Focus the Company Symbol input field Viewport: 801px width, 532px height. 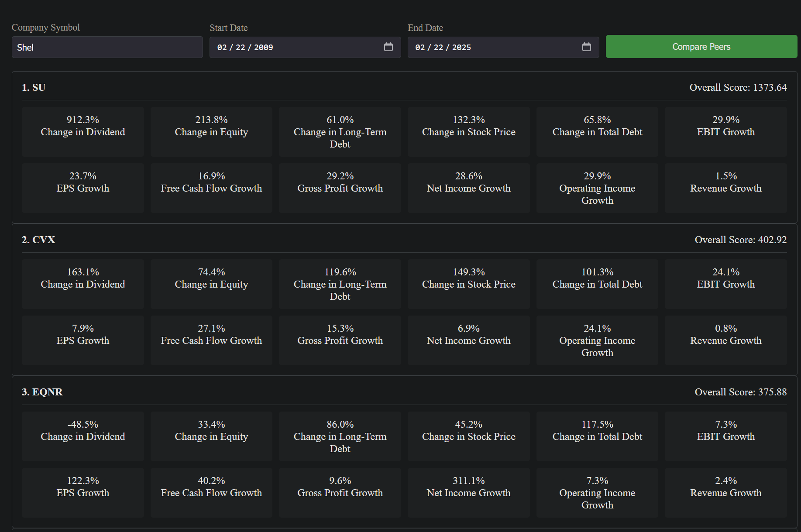tap(107, 47)
